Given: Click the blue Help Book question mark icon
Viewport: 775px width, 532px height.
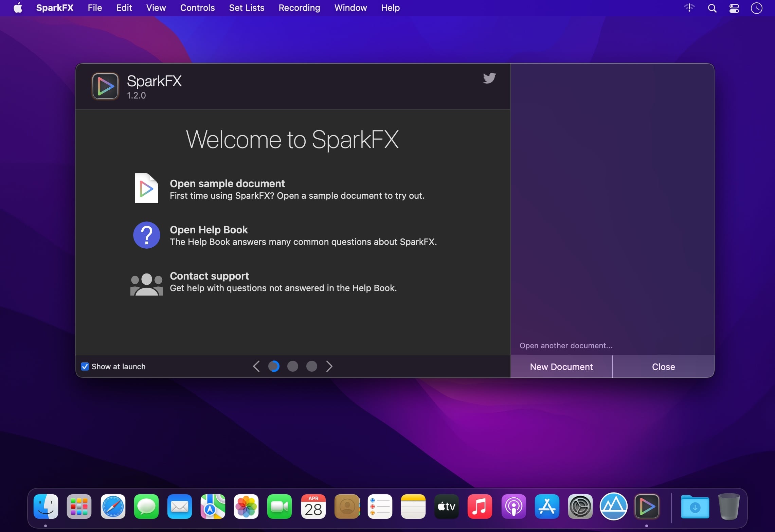Looking at the screenshot, I should (x=146, y=235).
